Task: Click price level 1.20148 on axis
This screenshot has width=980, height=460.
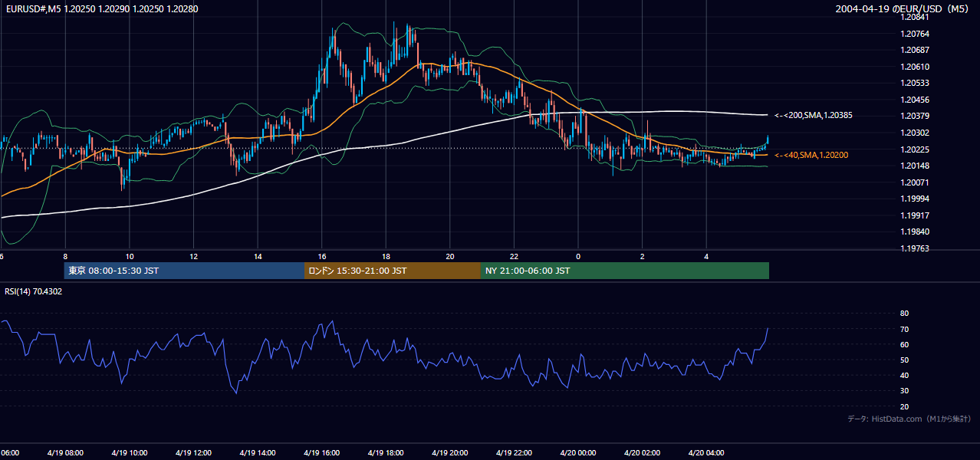Action: click(916, 166)
